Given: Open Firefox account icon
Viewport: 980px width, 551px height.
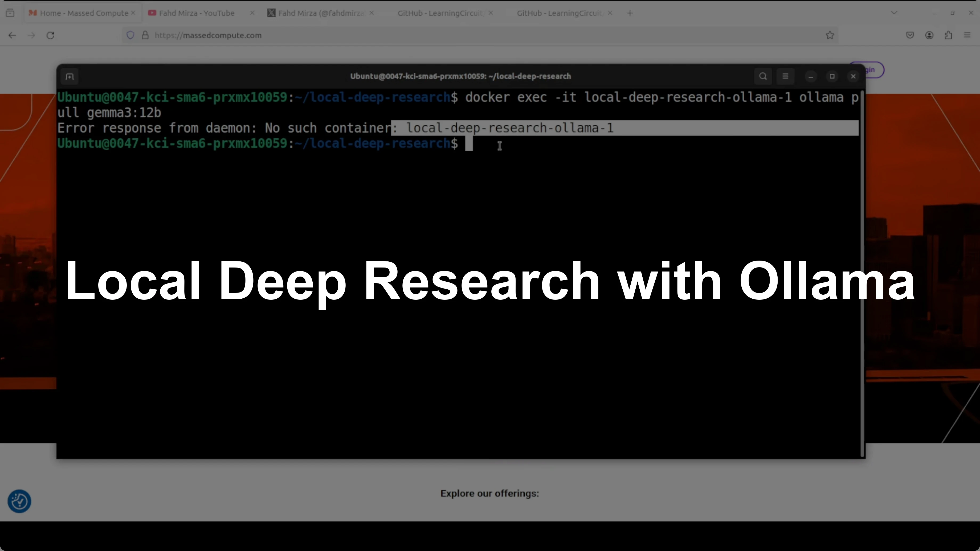Looking at the screenshot, I should (x=929, y=35).
